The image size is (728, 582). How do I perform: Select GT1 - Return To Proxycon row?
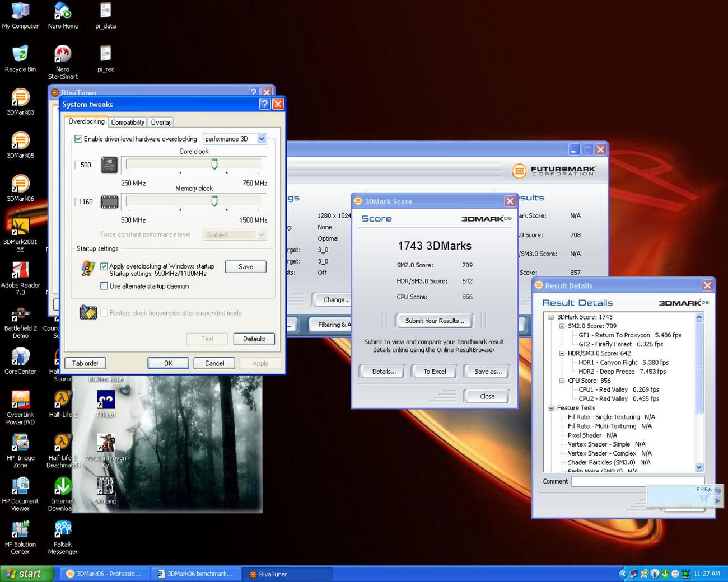[x=629, y=335]
